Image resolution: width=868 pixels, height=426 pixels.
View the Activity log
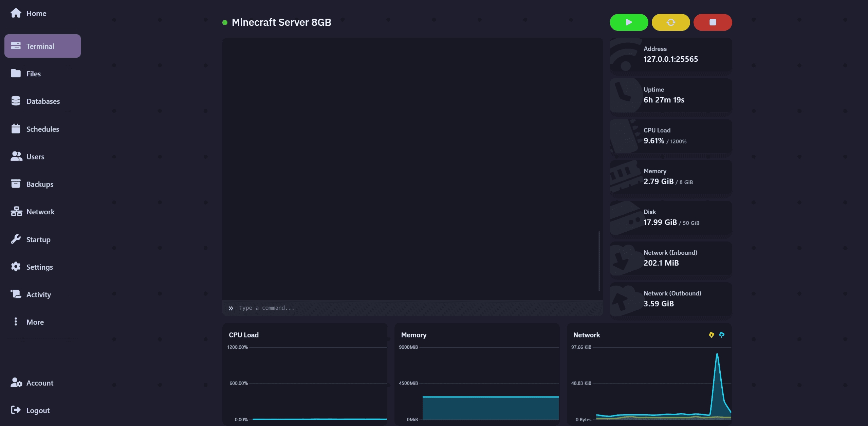coord(38,294)
